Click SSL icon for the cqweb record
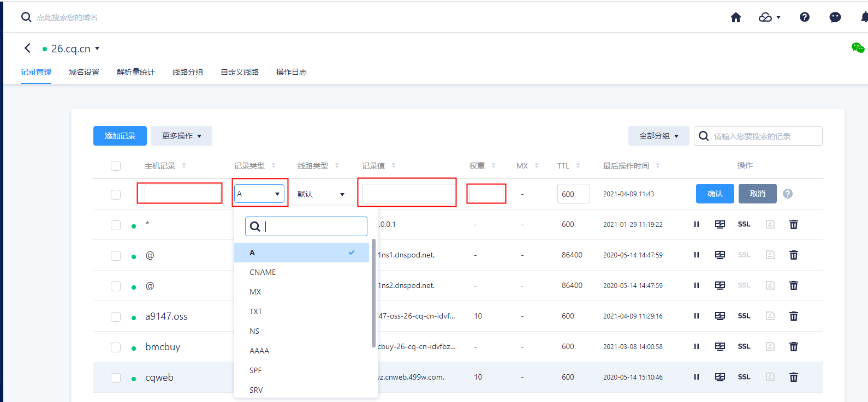Screen dimensions: 868x402 744,377
